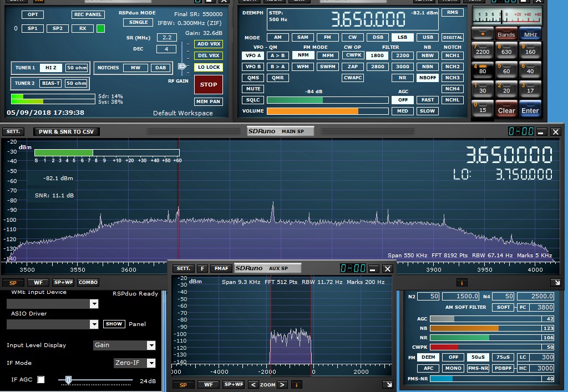Screen dimensions: 568x392
Task: Switch MAIN SP view to WF tab
Action: point(38,282)
